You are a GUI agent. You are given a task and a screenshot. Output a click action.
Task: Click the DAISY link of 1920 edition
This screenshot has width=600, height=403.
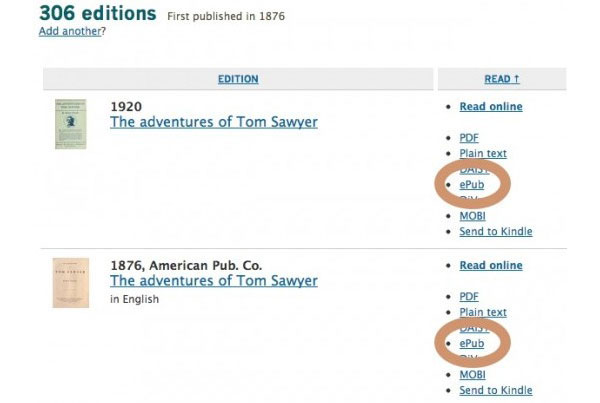[x=474, y=170]
